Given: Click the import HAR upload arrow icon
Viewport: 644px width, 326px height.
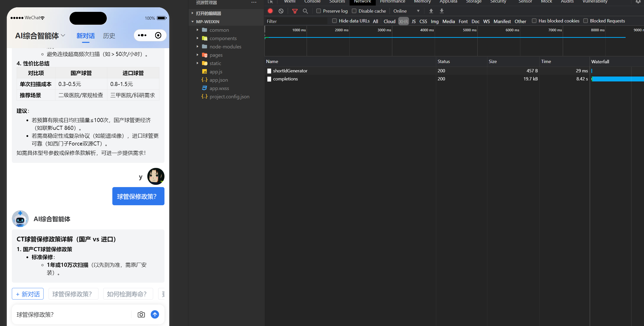Looking at the screenshot, I should pyautogui.click(x=431, y=11).
